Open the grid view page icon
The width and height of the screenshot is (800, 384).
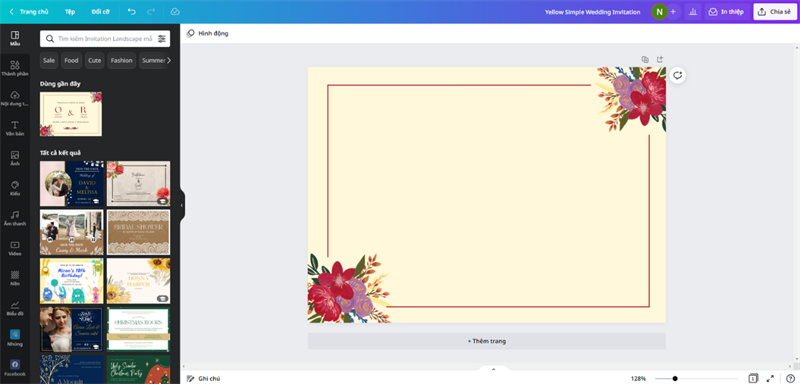(753, 378)
